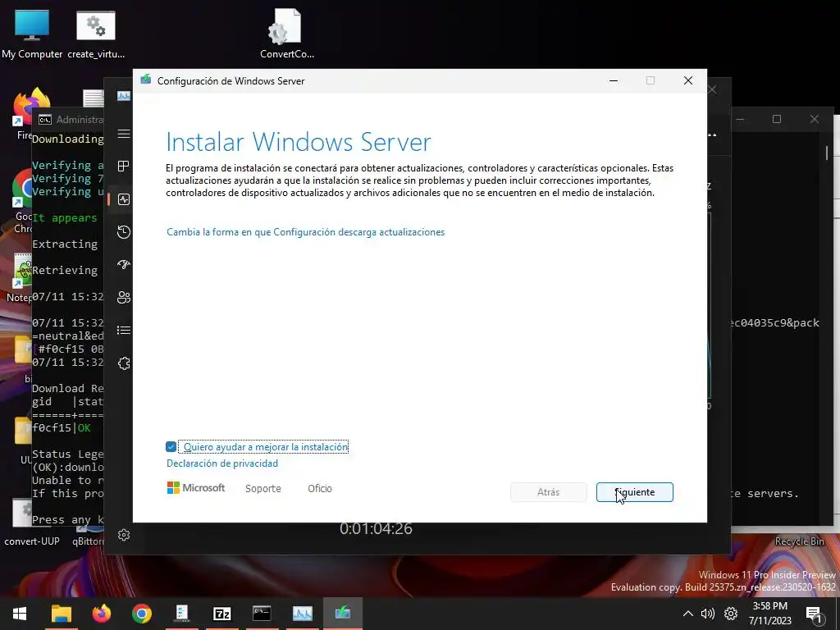Open taskbar clock showing 3:58 PM
The image size is (840, 630).
point(770,614)
